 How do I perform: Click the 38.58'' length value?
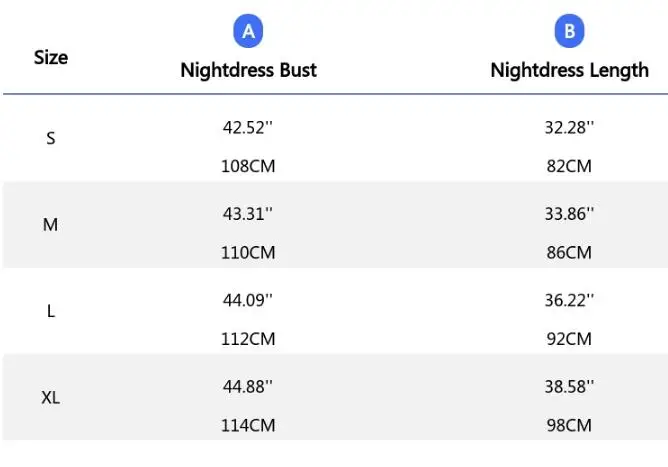(x=569, y=385)
